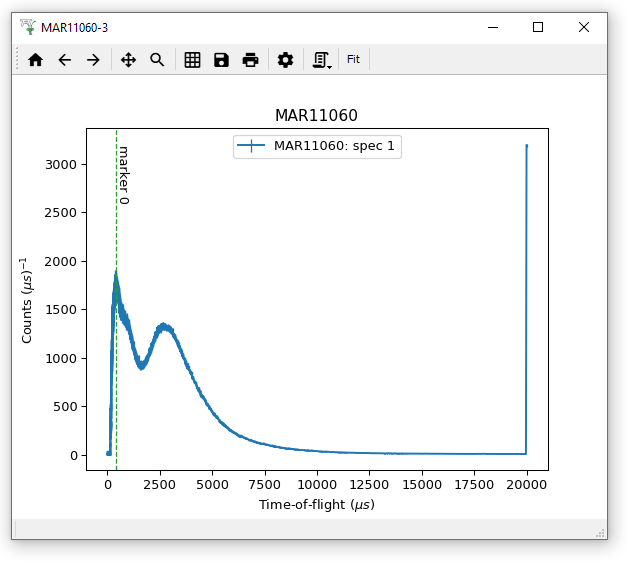Maximize the MAR11060-3 window

538,27
